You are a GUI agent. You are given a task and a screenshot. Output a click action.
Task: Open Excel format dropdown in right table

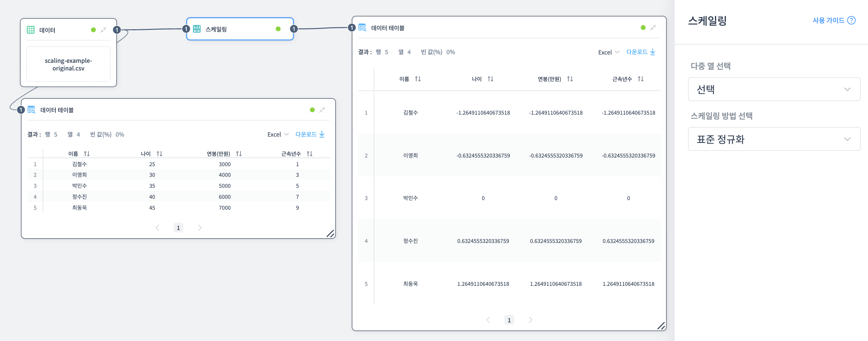609,52
